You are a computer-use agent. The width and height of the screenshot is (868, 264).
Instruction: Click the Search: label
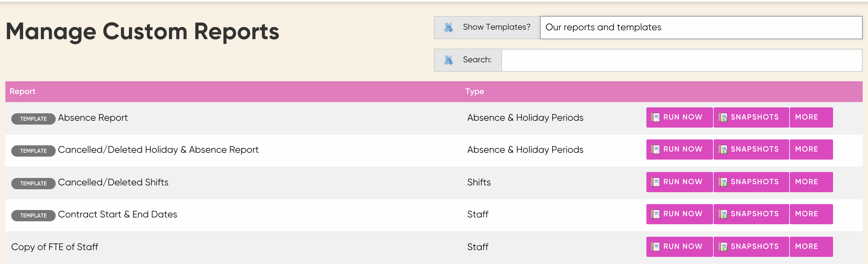(477, 60)
